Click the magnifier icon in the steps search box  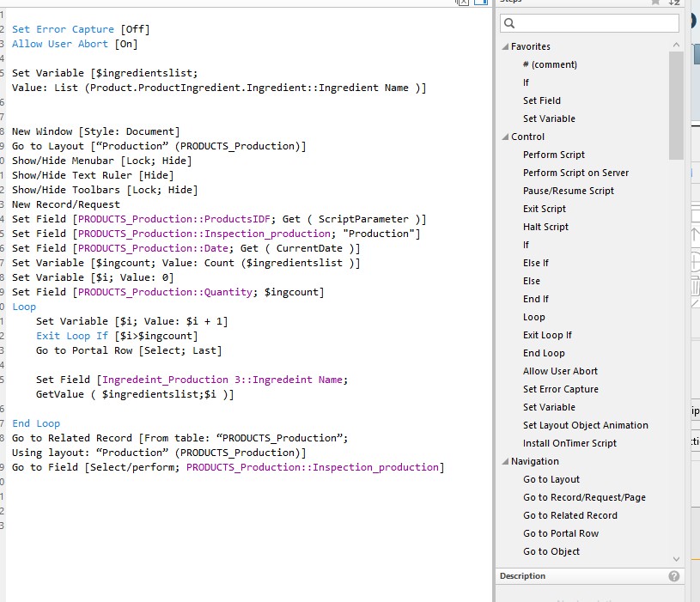pos(509,23)
